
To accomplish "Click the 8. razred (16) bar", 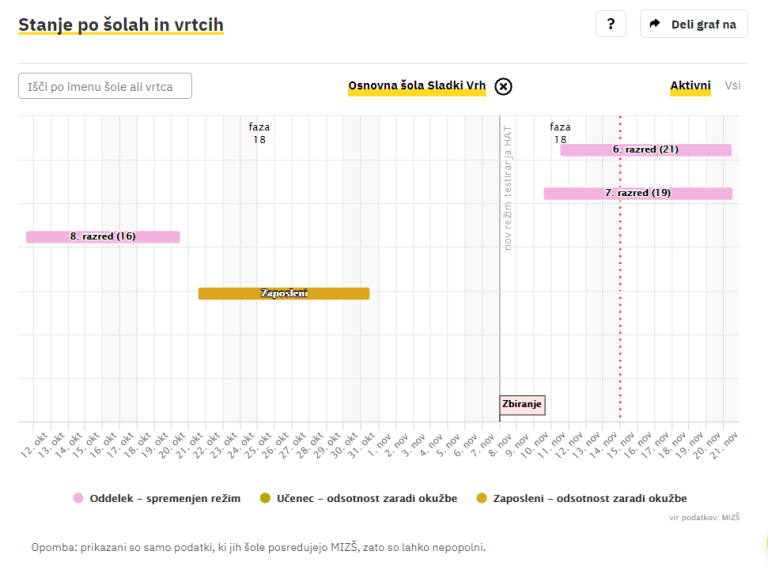I will click(103, 237).
